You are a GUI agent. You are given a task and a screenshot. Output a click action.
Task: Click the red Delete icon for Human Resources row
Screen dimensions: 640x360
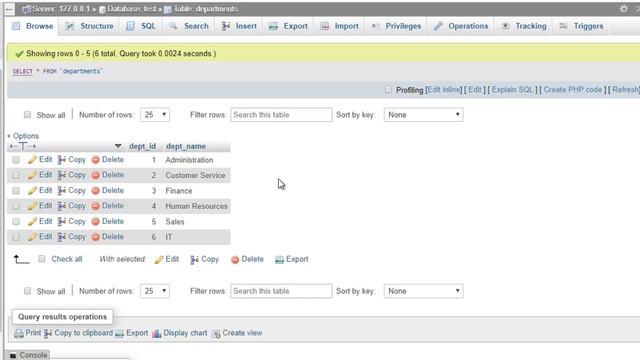tap(96, 206)
